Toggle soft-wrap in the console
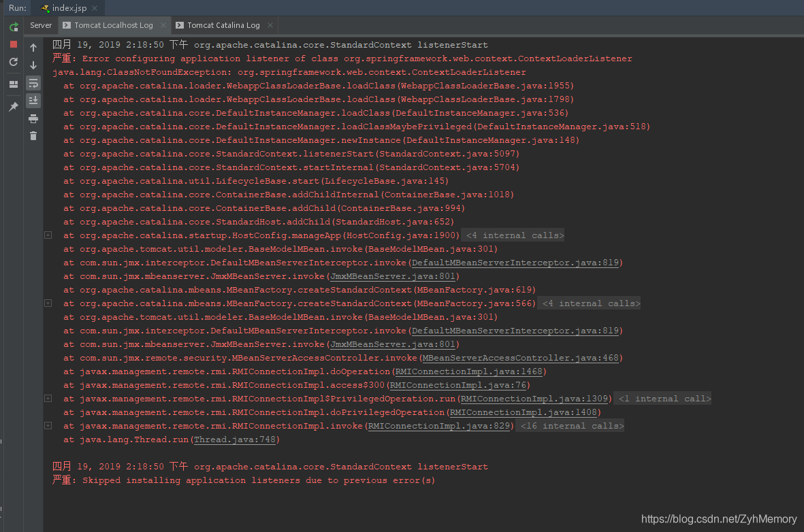804x532 pixels. (33, 83)
